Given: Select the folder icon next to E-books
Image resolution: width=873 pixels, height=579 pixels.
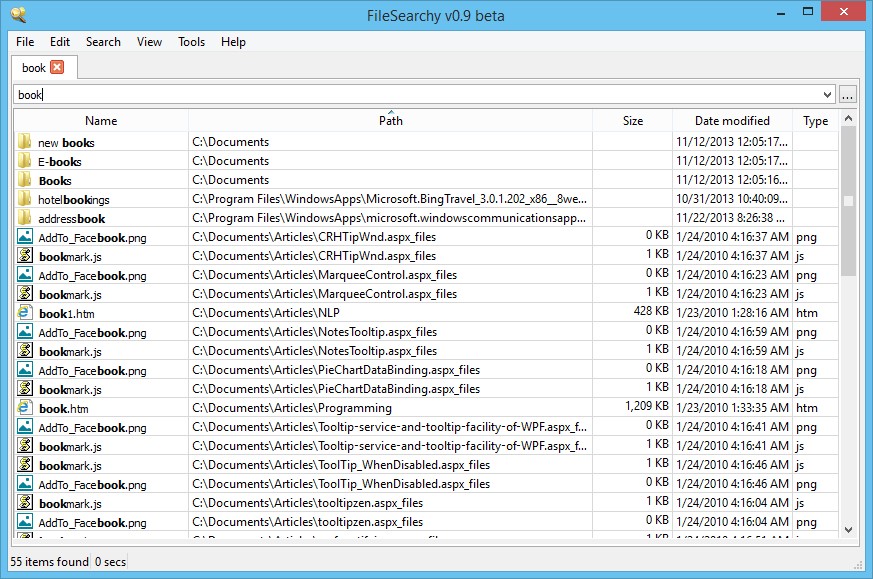Looking at the screenshot, I should [x=24, y=161].
